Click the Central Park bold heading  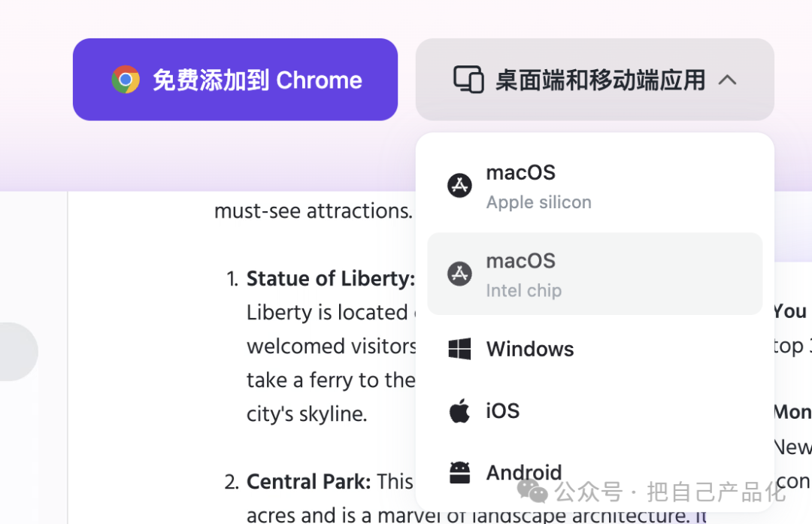(308, 481)
